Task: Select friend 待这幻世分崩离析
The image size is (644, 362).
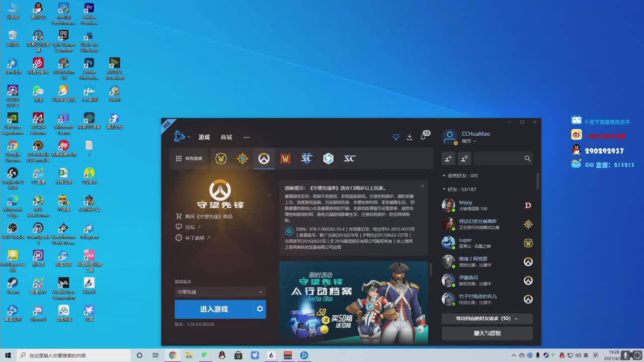Action: click(x=487, y=224)
